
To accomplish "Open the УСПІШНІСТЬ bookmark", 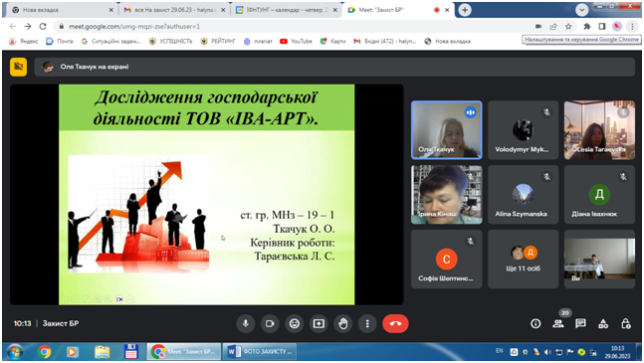I will click(x=170, y=41).
